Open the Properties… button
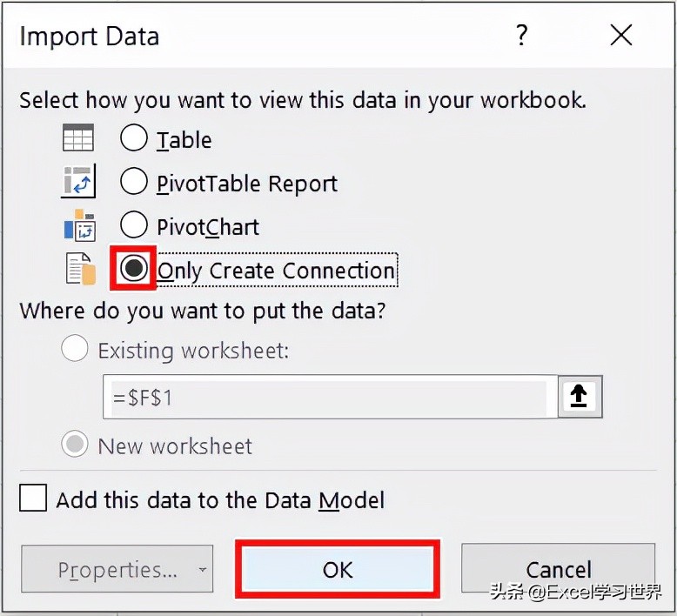This screenshot has height=616, width=677. (117, 568)
